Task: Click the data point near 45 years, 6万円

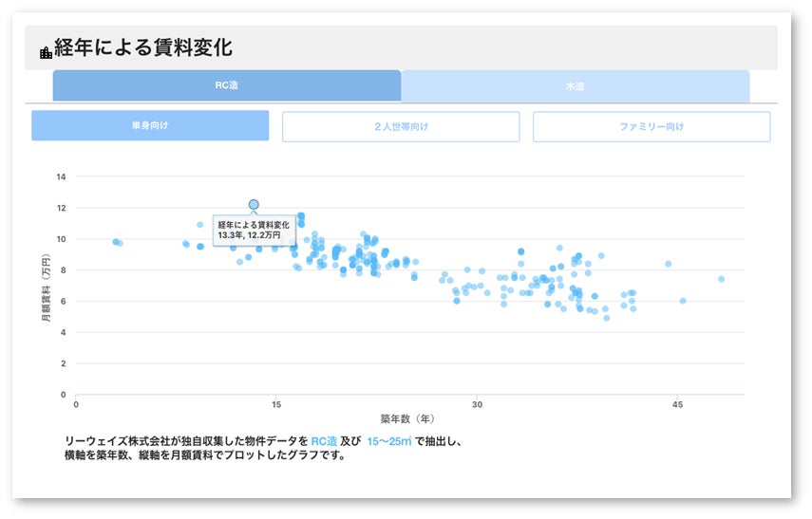Action: point(683,301)
